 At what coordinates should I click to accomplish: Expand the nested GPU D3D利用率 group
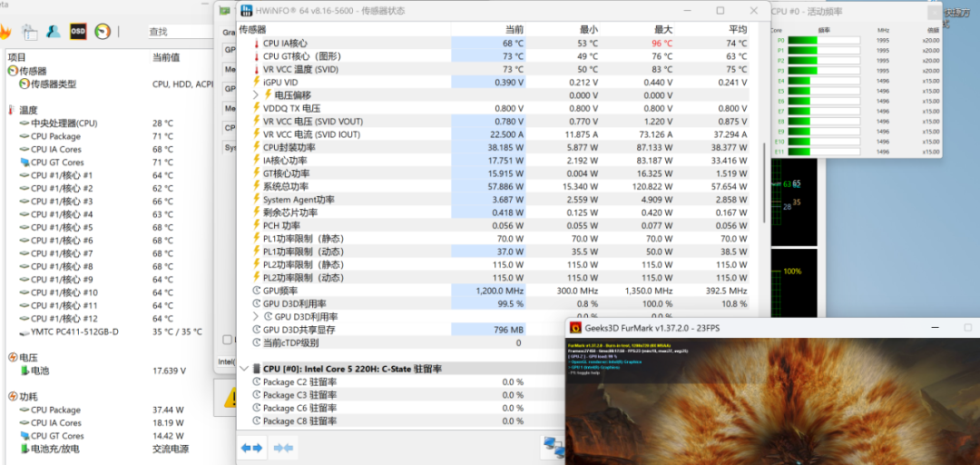[256, 317]
